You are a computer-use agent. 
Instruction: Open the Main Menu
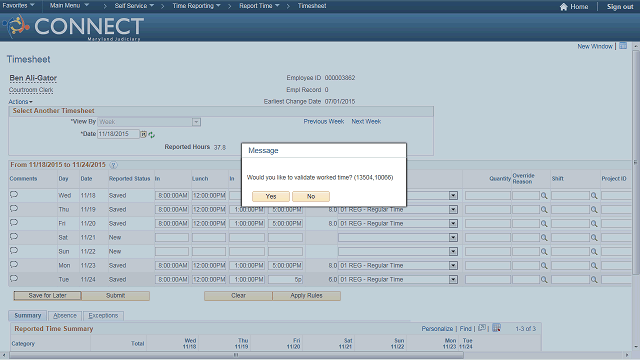point(69,6)
